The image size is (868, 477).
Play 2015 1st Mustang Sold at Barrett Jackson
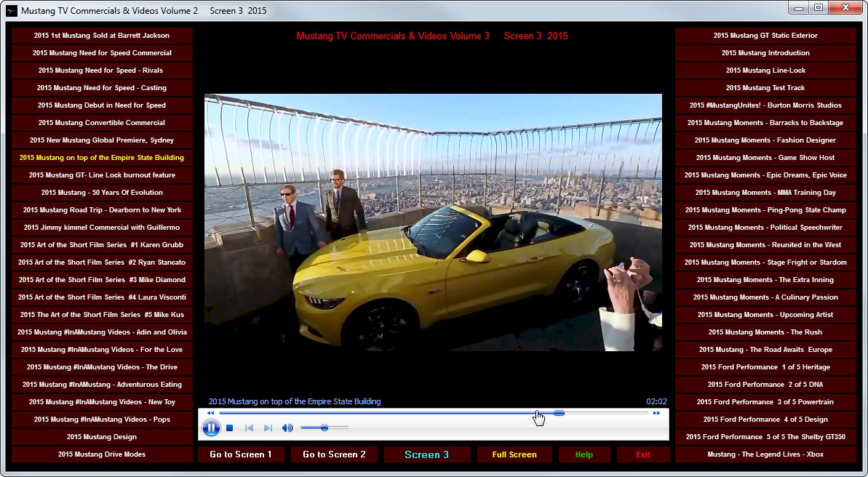pos(102,36)
